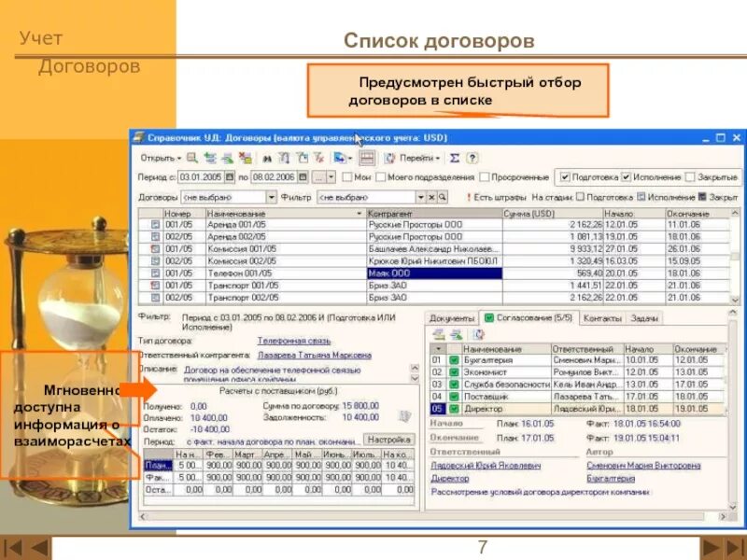The width and height of the screenshot is (747, 560).
Task: Click the table layout toggle icon in toolbar
Action: [367, 158]
